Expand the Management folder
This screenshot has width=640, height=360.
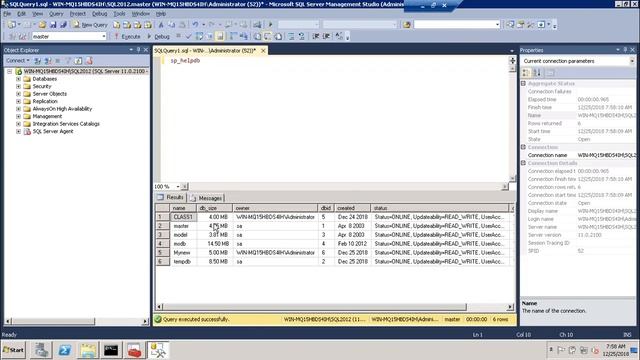click(18, 116)
